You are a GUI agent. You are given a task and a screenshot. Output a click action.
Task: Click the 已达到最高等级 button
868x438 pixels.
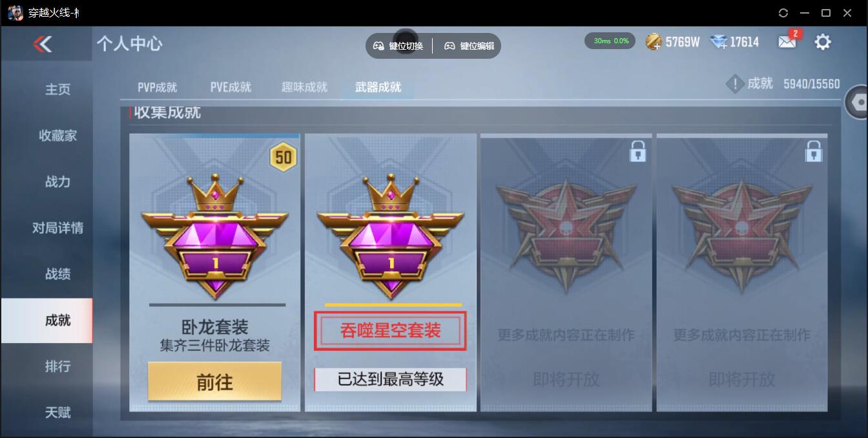point(391,379)
